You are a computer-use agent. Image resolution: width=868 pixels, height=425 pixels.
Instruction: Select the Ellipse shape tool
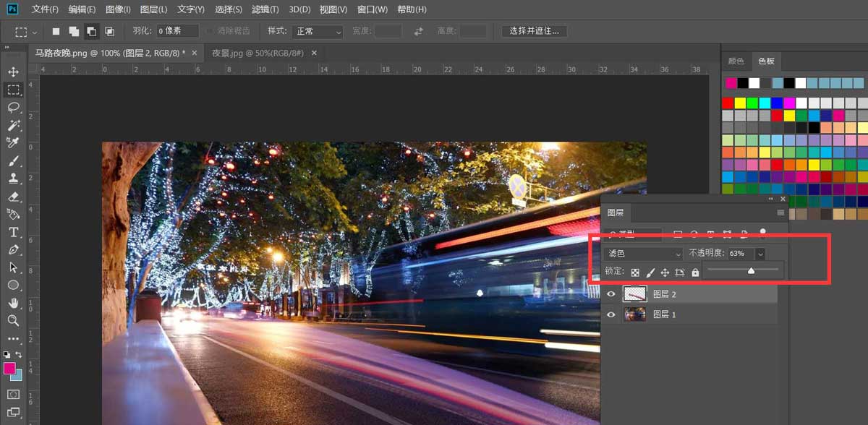pyautogui.click(x=13, y=285)
